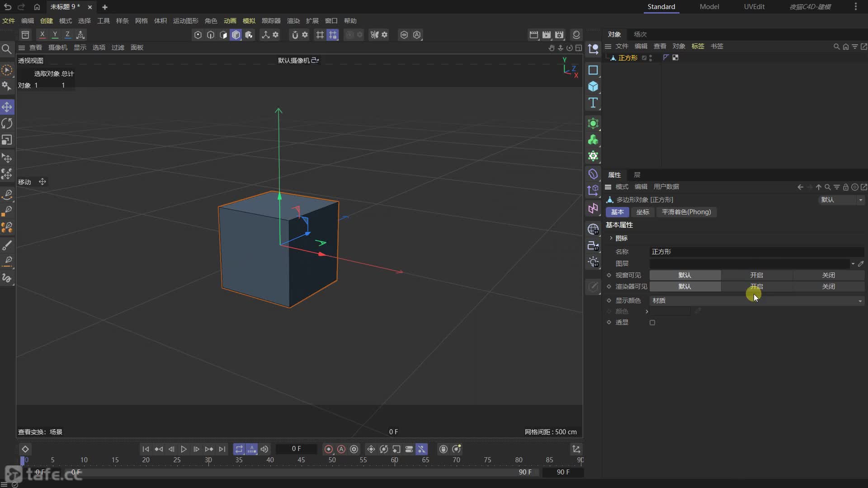Open the 渲染 menu
This screenshot has width=868, height=488.
tap(293, 21)
